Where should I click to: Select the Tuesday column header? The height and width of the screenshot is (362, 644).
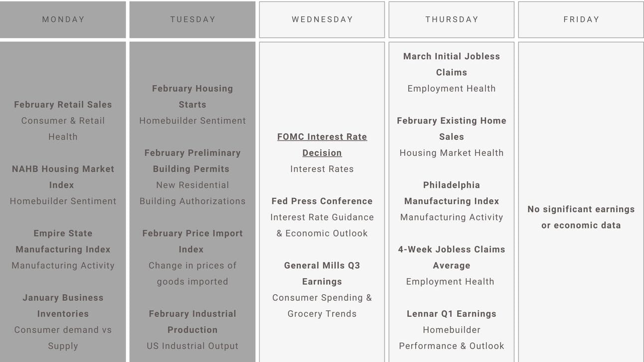(x=192, y=19)
